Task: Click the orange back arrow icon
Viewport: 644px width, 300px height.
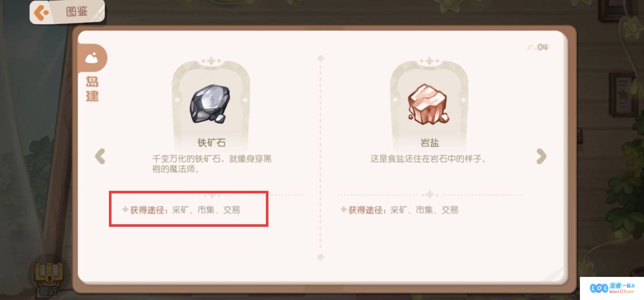Action: (41, 12)
